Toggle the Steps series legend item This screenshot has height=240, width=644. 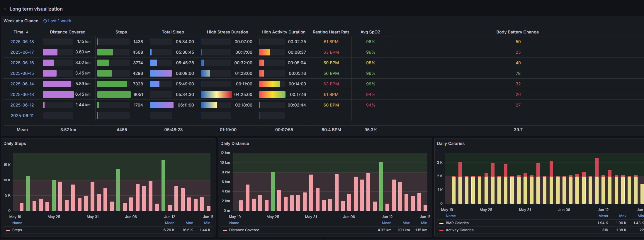17,230
